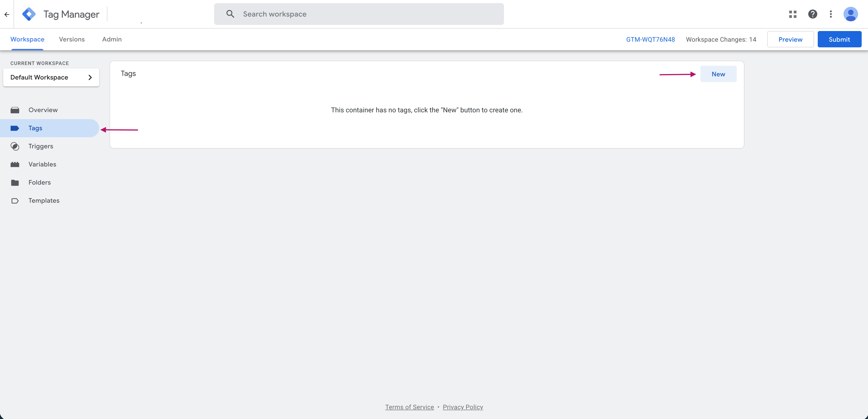Open the Overview section icon
This screenshot has height=419, width=868.
point(15,110)
